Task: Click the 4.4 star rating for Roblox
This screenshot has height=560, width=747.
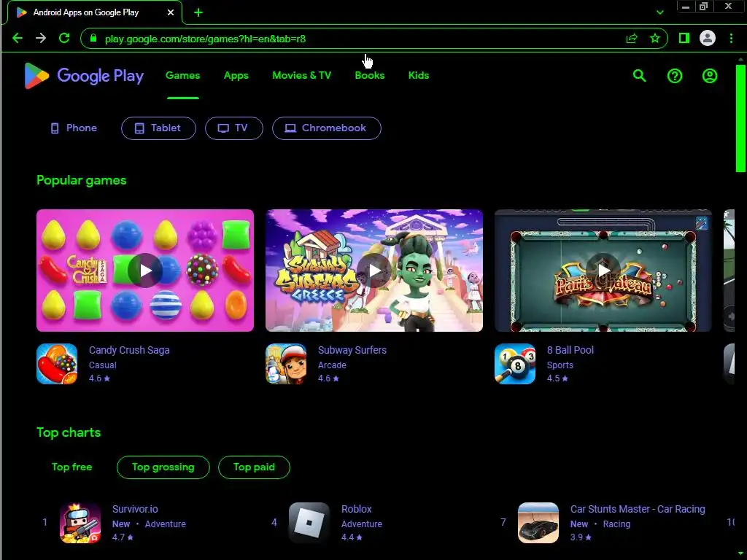Action: [x=352, y=537]
